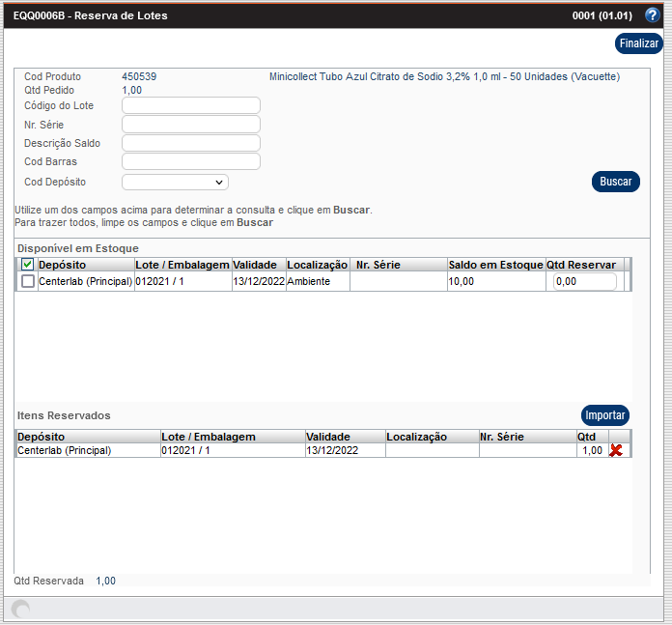
Task: Click the loading spinner icon in status bar
Action: click(20, 609)
